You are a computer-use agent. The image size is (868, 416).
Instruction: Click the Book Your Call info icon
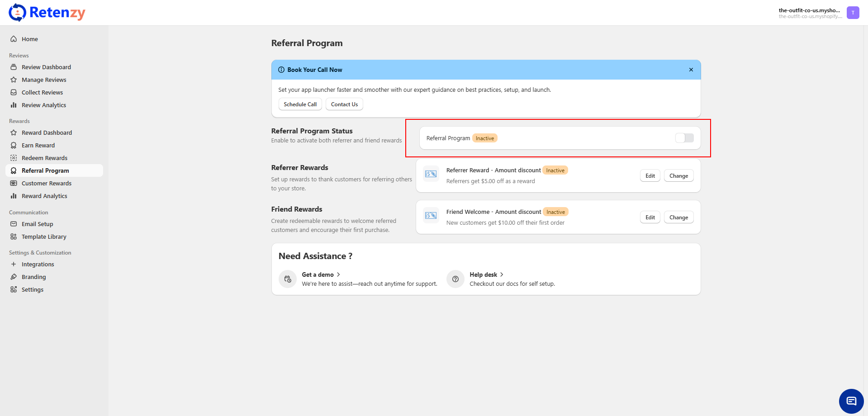[x=281, y=70]
